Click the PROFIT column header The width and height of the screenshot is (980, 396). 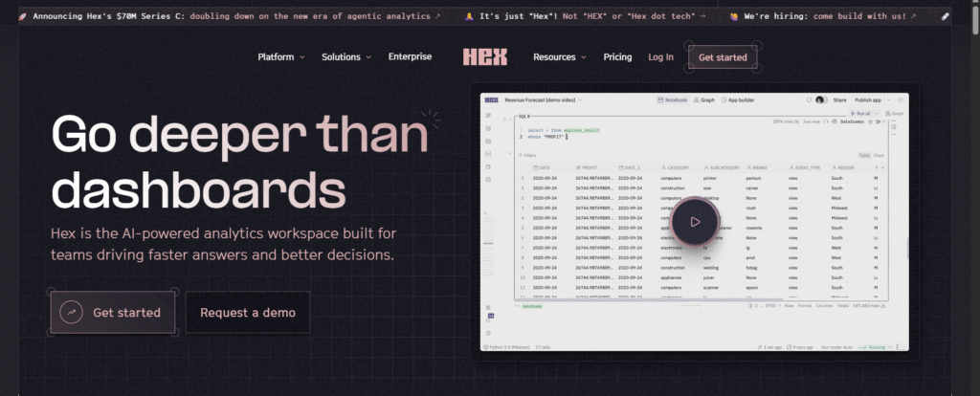point(593,168)
